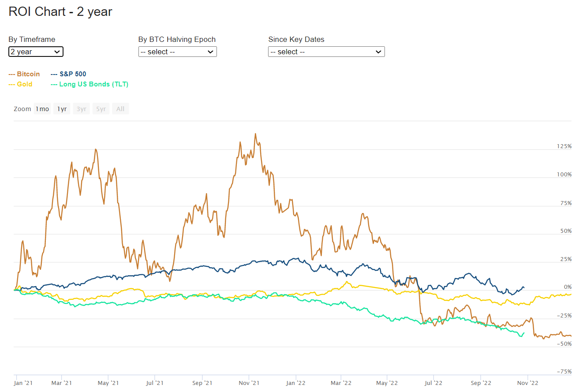
Task: Zoom chart to 1mo
Action: pyautogui.click(x=42, y=109)
